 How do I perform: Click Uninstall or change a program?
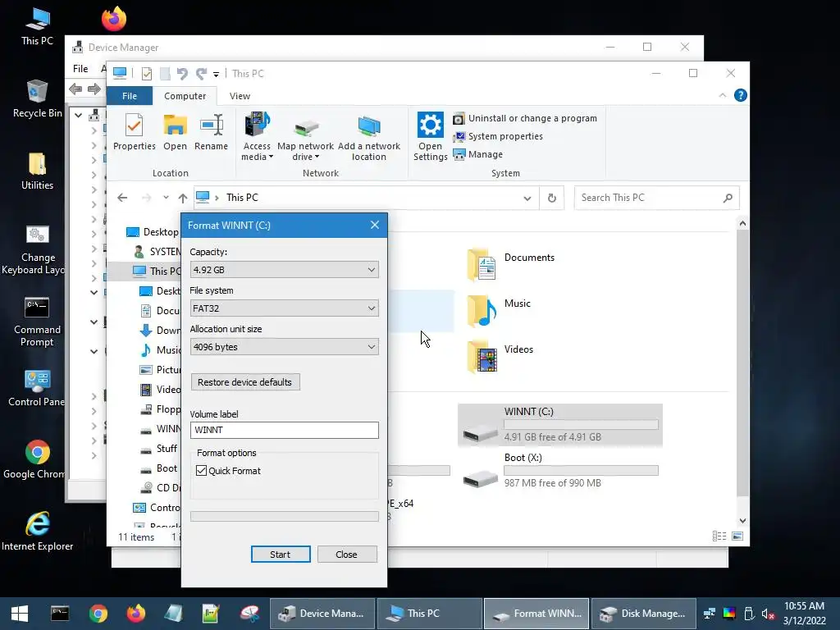[x=525, y=118]
